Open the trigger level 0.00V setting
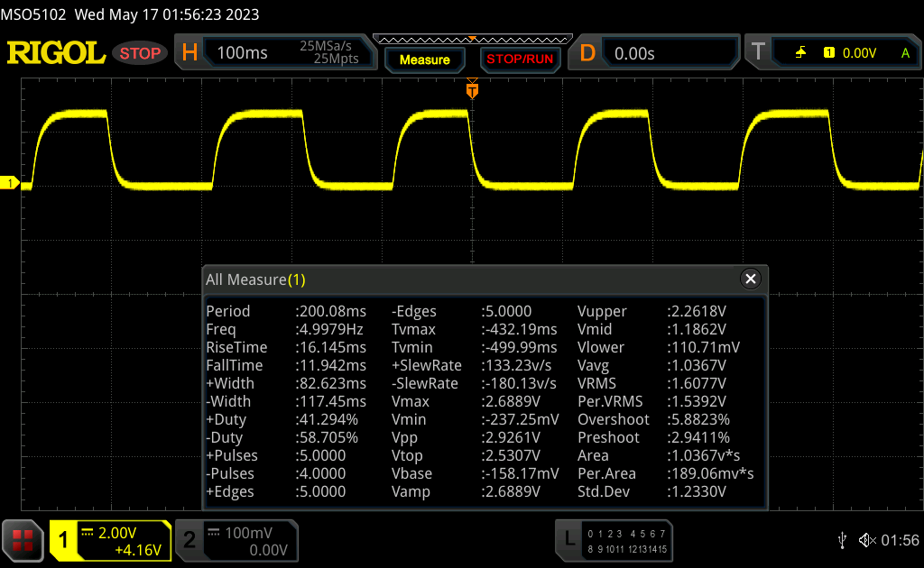The height and width of the screenshot is (568, 924). 859,53
